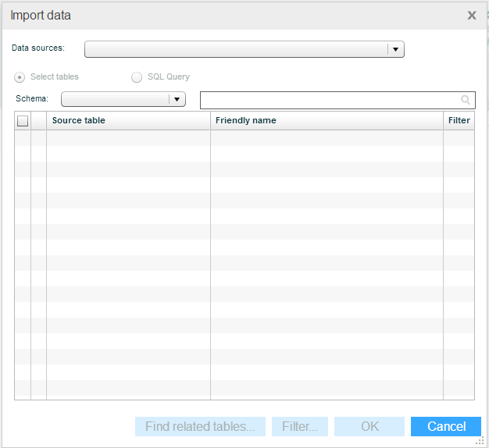Cancel the import dialog
Screen dimensions: 489x448
click(446, 426)
